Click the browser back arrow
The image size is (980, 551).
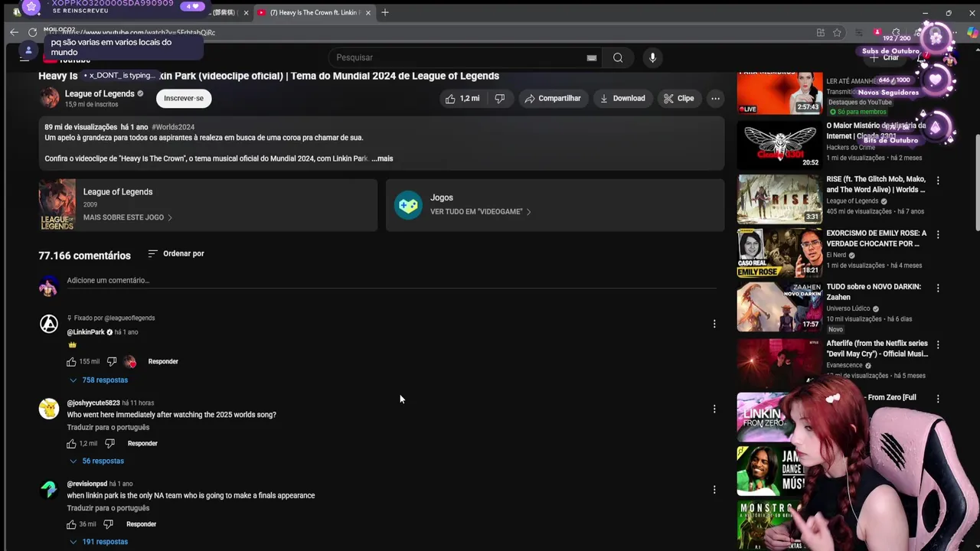coord(14,32)
